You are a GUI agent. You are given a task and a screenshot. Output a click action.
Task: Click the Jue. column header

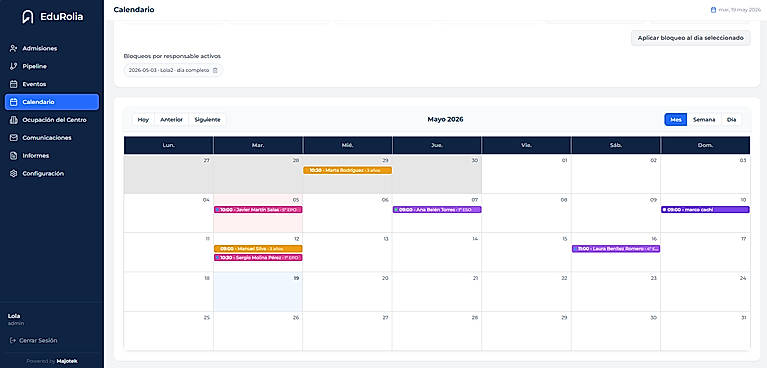[x=437, y=145]
